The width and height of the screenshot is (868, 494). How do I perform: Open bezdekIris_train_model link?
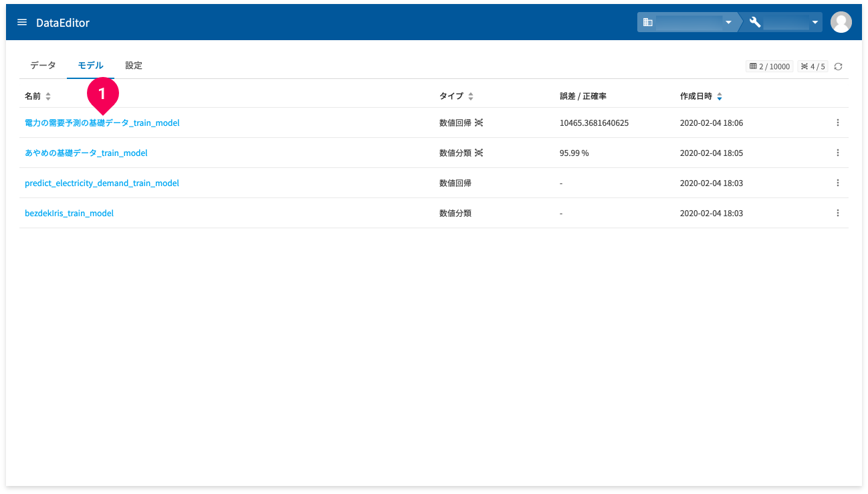coord(69,214)
